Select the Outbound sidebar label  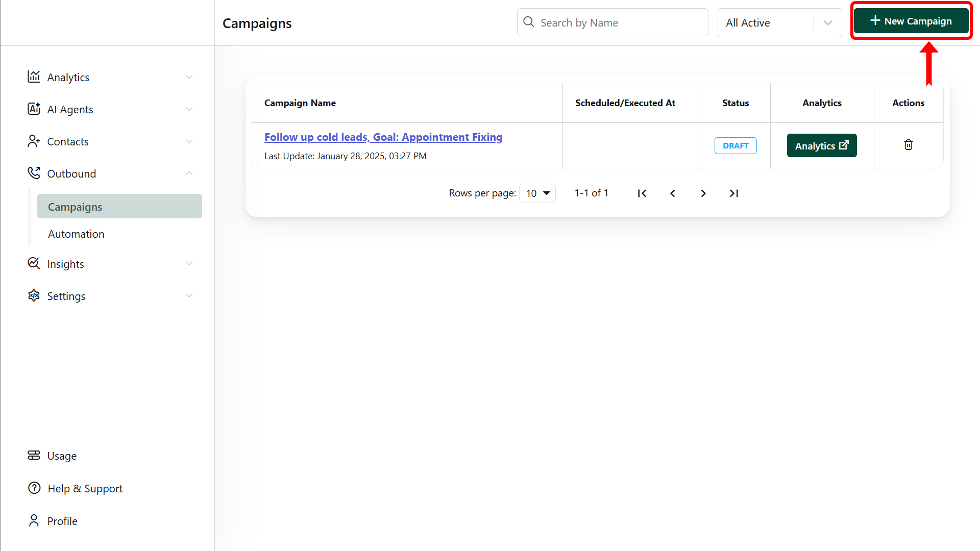click(71, 173)
